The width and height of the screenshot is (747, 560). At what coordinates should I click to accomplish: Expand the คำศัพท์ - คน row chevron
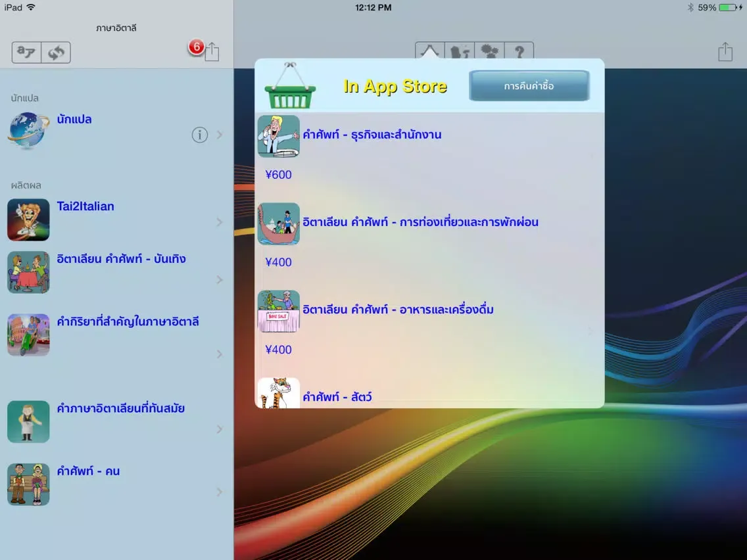(220, 492)
